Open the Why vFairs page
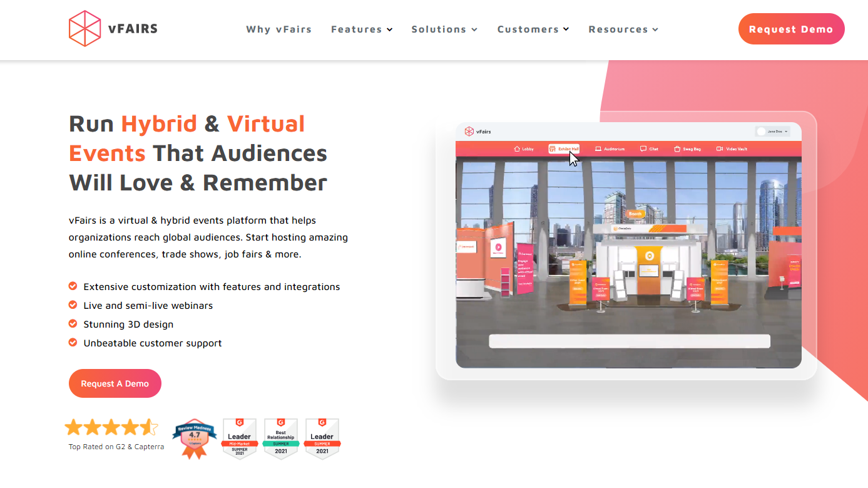868x488 pixels. (278, 29)
